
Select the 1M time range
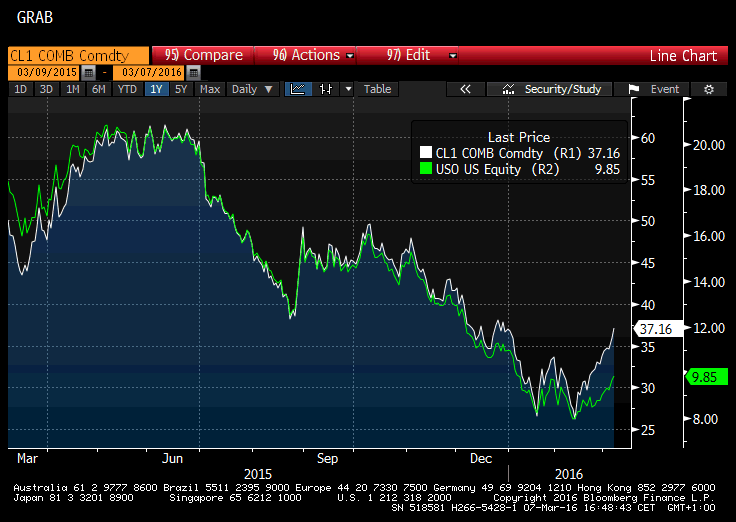point(72,89)
